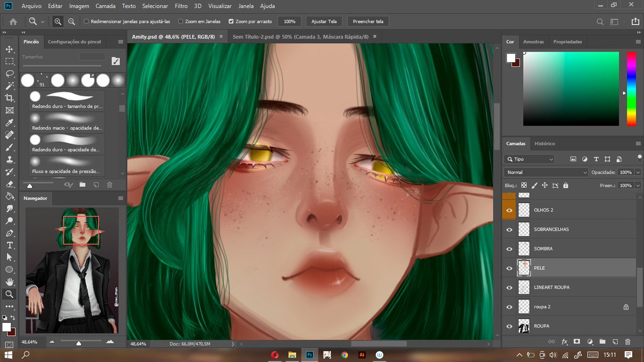Select the Lasso tool
Image resolution: width=644 pixels, height=362 pixels.
(x=9, y=73)
